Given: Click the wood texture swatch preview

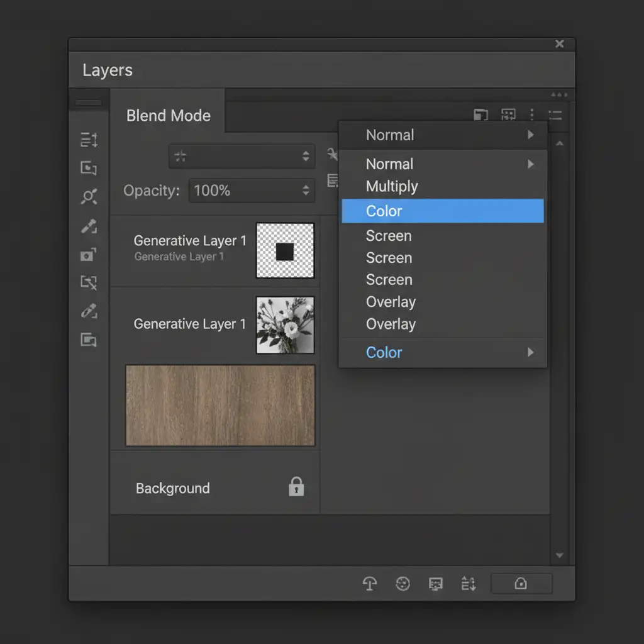Looking at the screenshot, I should [x=220, y=406].
